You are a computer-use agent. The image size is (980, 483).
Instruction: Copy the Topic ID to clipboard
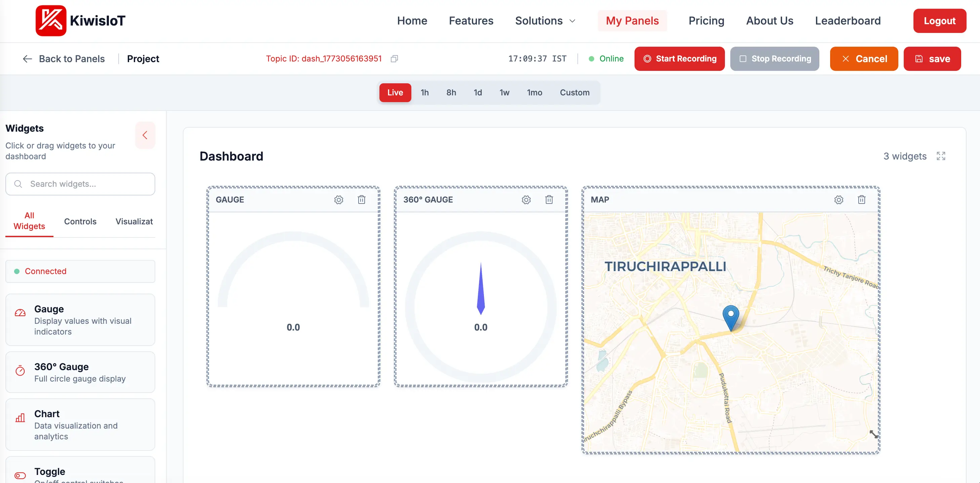pos(394,58)
